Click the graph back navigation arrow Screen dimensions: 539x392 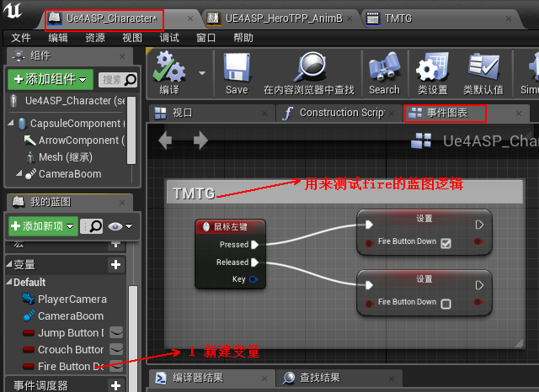[165, 140]
